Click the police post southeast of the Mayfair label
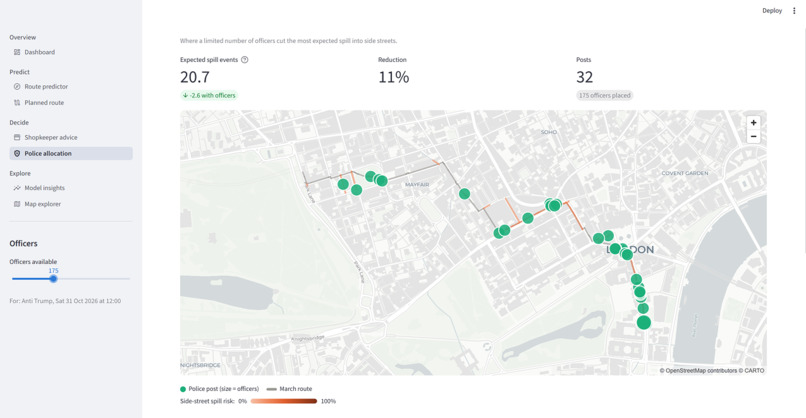This screenshot has height=418, width=806. (464, 194)
